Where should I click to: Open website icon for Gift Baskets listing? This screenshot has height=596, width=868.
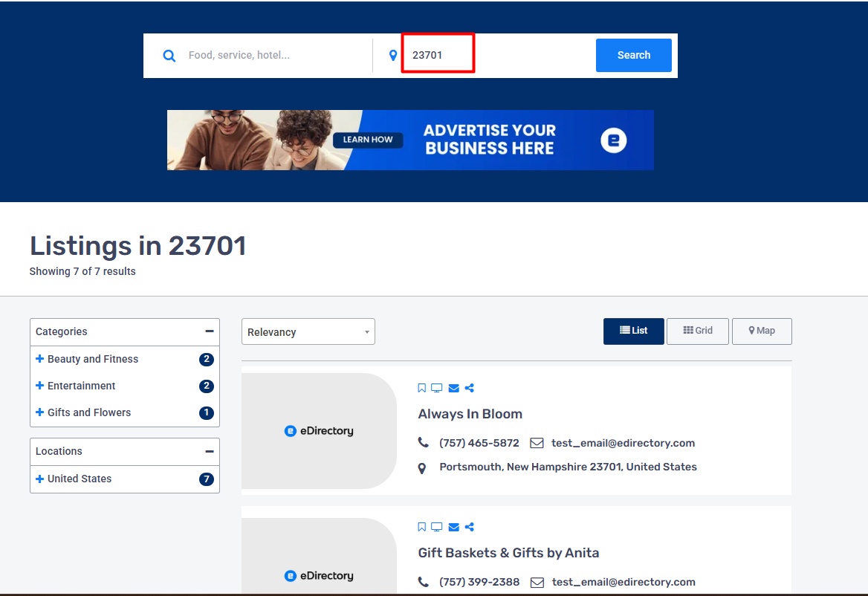pos(437,527)
